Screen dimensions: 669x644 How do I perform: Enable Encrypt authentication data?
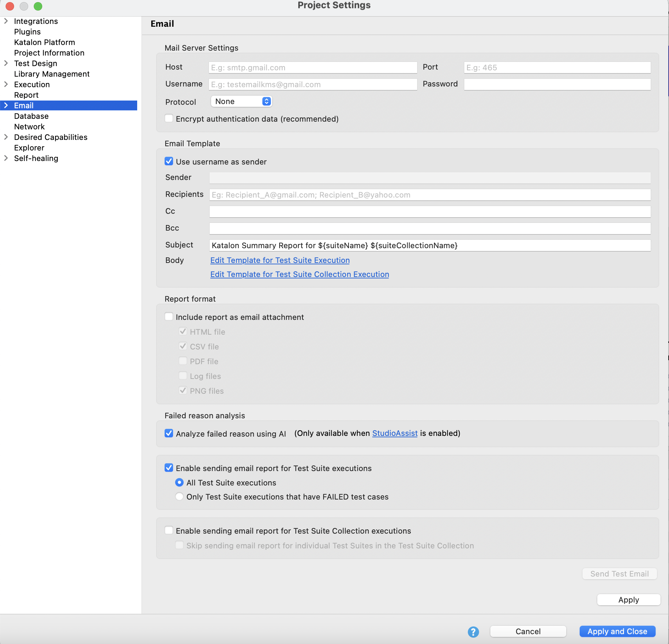tap(169, 118)
